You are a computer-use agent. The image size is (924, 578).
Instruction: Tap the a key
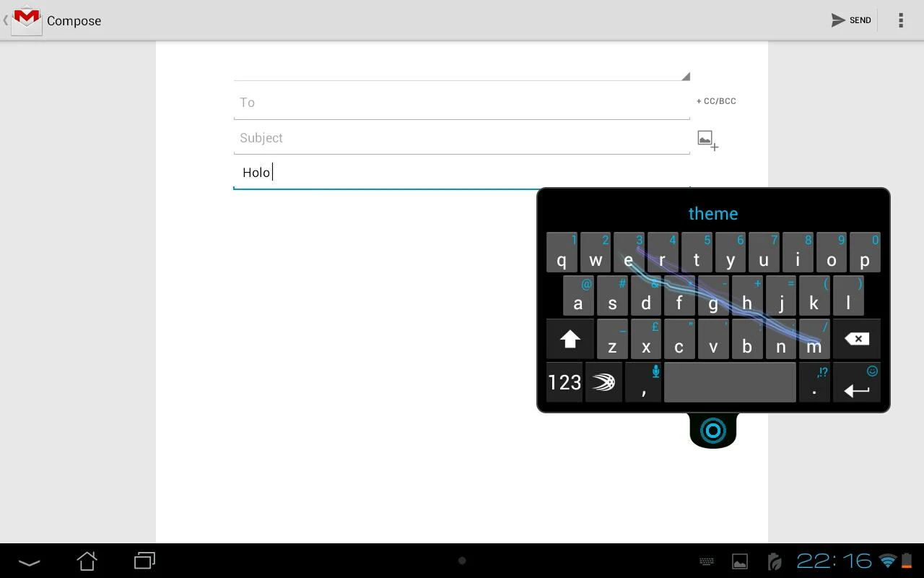click(578, 296)
